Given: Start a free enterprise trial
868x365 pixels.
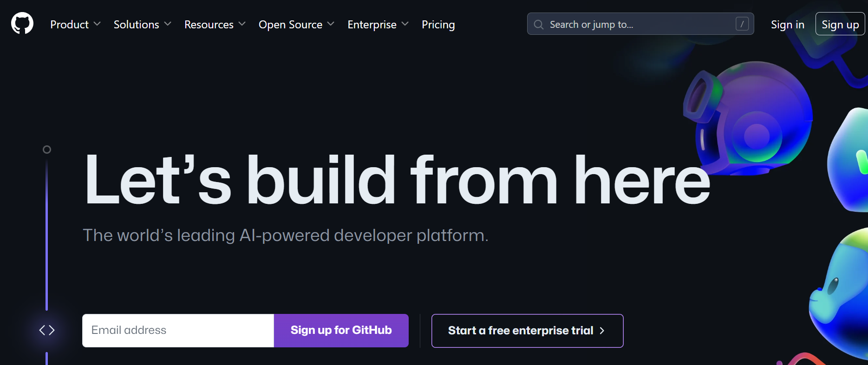Looking at the screenshot, I should click(x=527, y=331).
